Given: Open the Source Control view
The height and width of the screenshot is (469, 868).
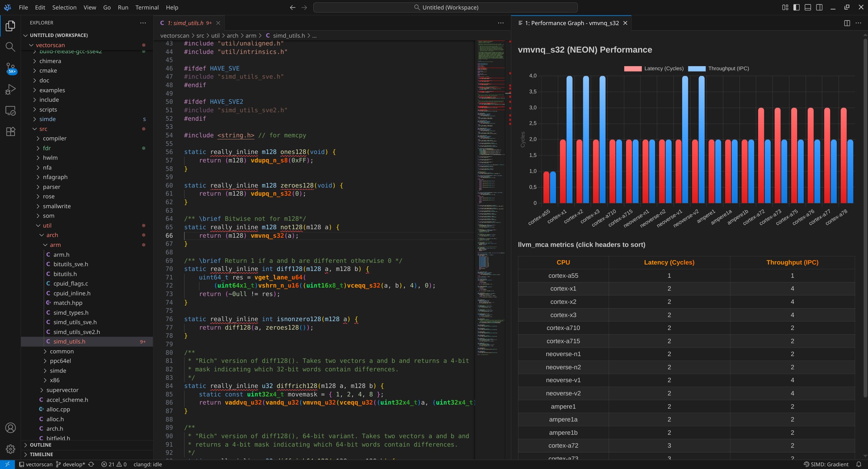Looking at the screenshot, I should tap(10, 67).
